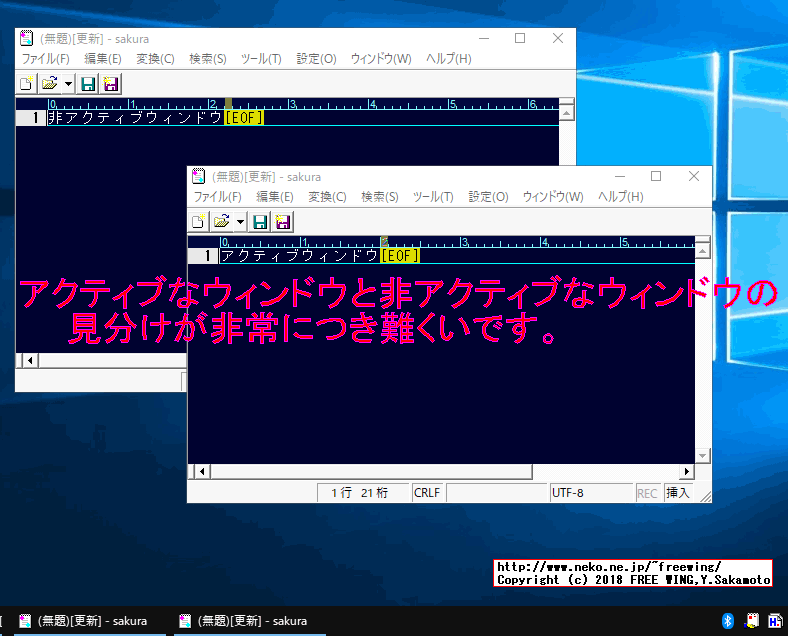Click CRLF status bar cell
The height and width of the screenshot is (636, 788).
[x=427, y=493]
